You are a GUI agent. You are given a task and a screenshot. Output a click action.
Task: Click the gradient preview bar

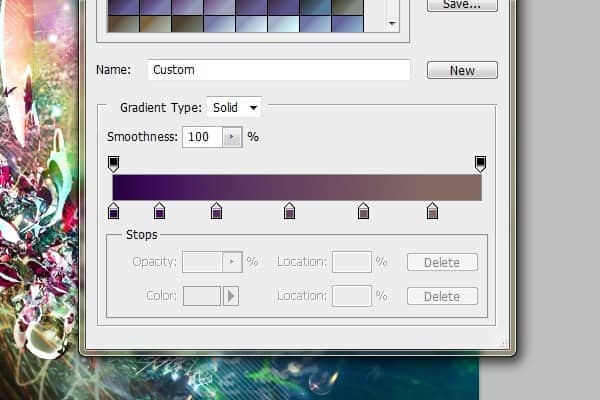click(297, 188)
